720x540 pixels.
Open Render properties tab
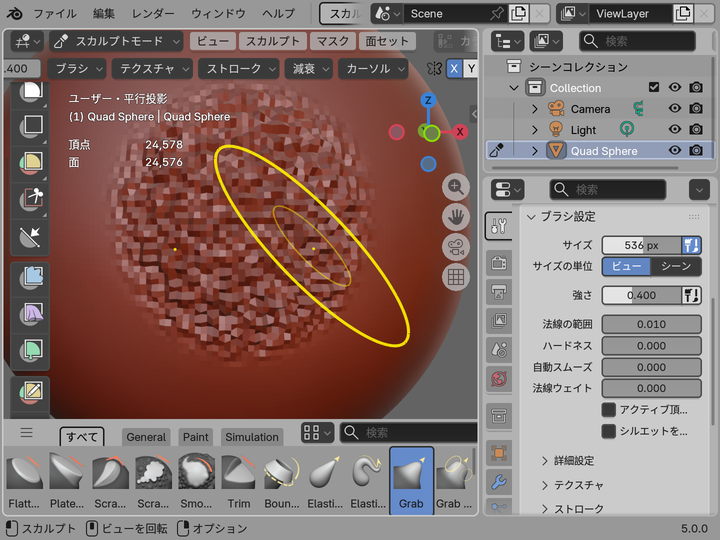pos(499,263)
